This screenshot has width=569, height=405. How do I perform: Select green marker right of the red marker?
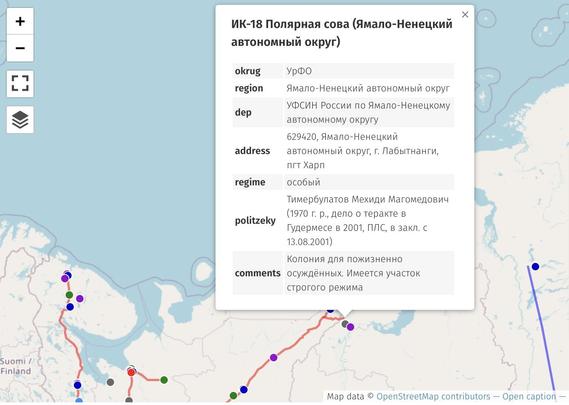pyautogui.click(x=164, y=380)
